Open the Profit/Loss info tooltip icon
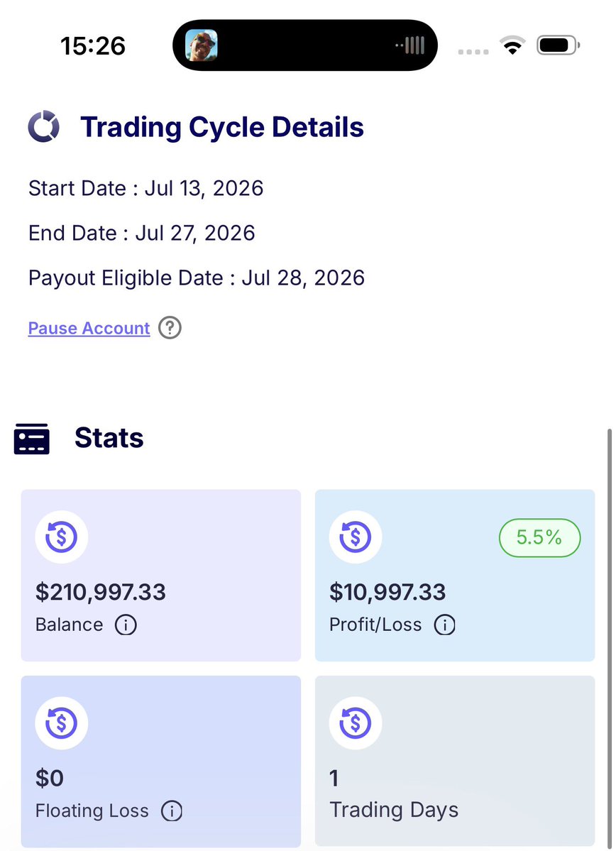The image size is (616, 851). point(444,625)
